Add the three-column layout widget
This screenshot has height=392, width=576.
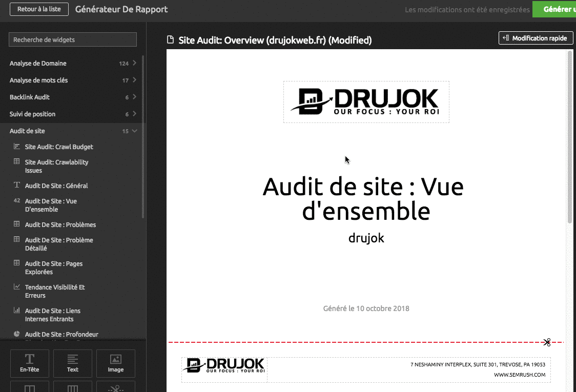pos(72,386)
